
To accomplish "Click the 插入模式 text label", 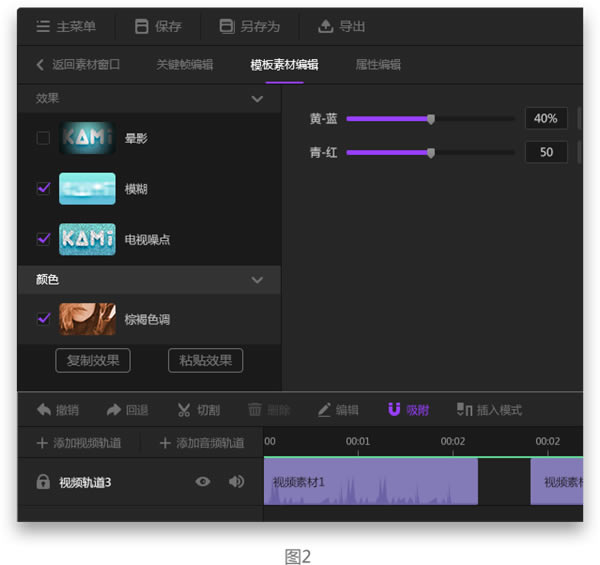I will tap(499, 410).
